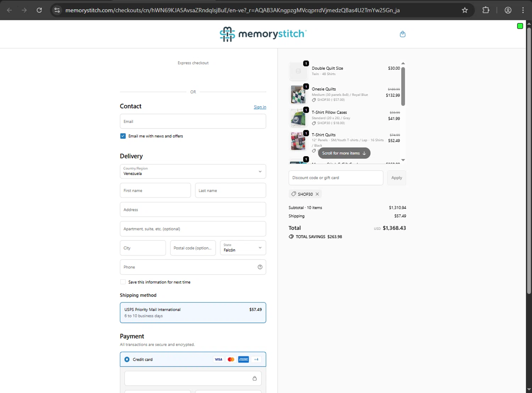Click the Express checkout label
This screenshot has width=532, height=393.
click(x=193, y=63)
